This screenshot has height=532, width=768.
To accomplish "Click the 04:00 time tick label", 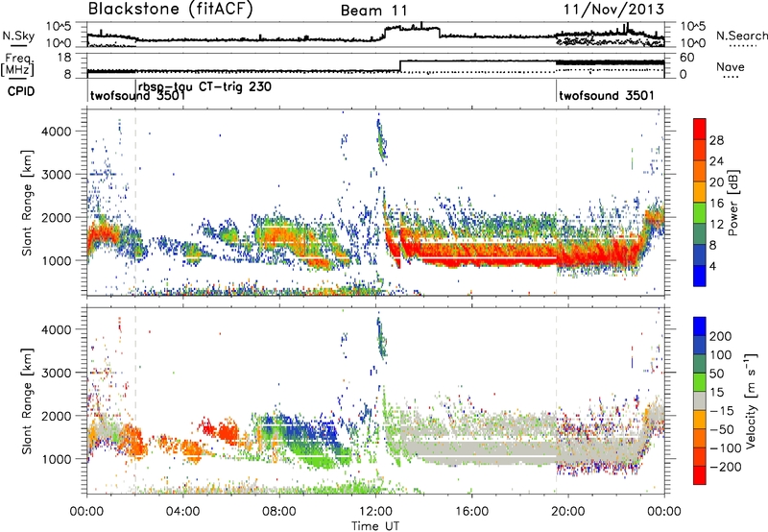I will (182, 512).
